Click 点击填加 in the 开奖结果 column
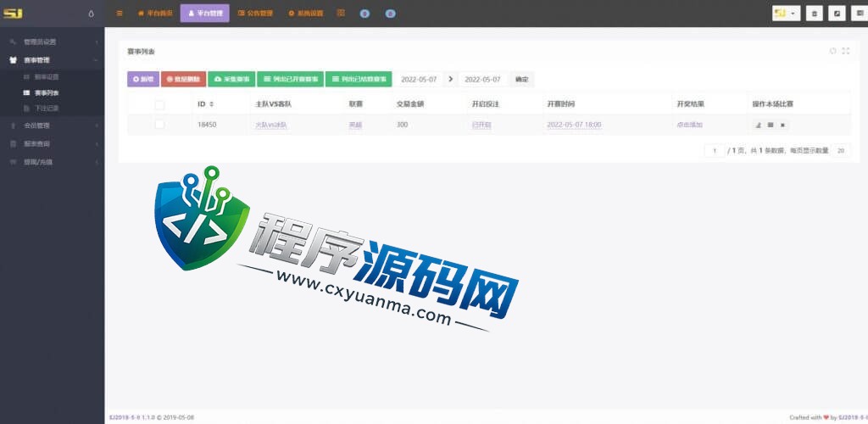868x424 pixels. [x=689, y=126]
